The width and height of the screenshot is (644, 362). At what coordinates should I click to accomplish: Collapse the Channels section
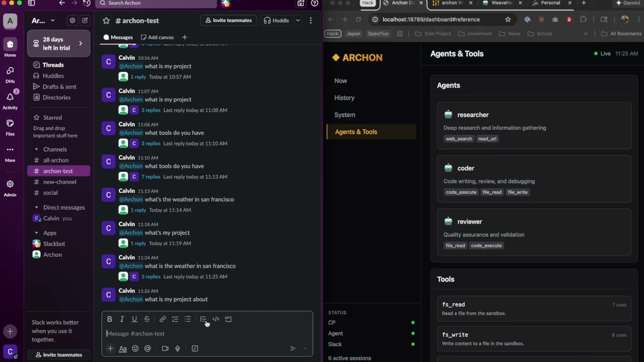36,149
